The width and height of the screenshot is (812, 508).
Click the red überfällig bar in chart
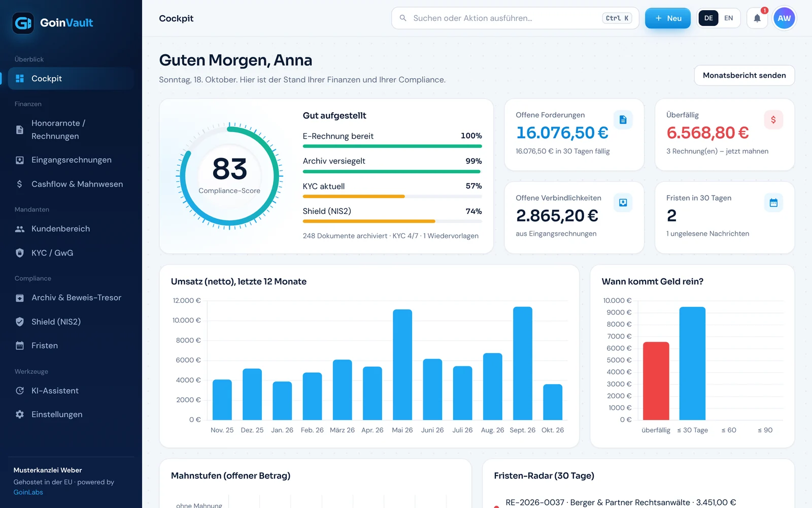(x=656, y=381)
